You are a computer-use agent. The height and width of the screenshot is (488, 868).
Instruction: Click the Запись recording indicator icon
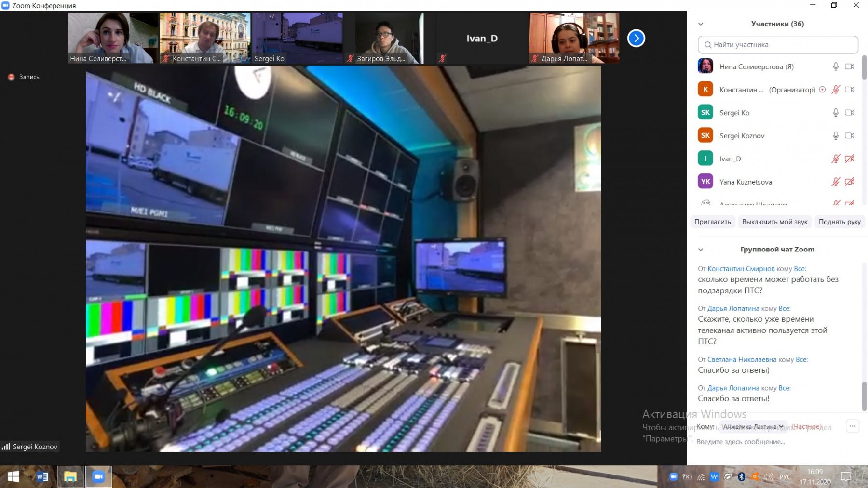(x=11, y=77)
